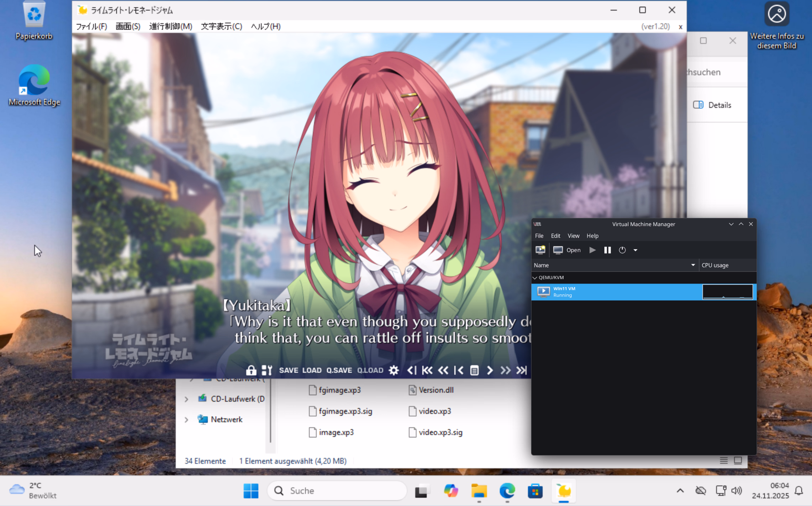The height and width of the screenshot is (506, 812).
Task: Click the lock icon in game toolbar
Action: [x=251, y=370]
